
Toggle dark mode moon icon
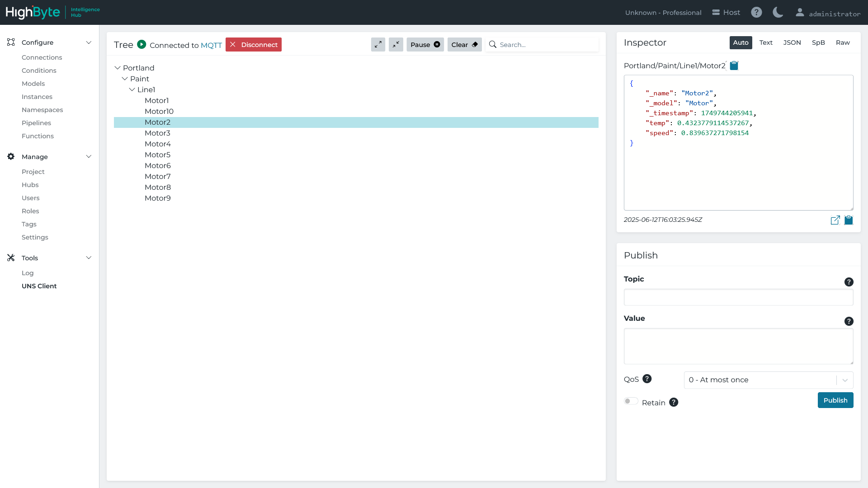coord(778,12)
